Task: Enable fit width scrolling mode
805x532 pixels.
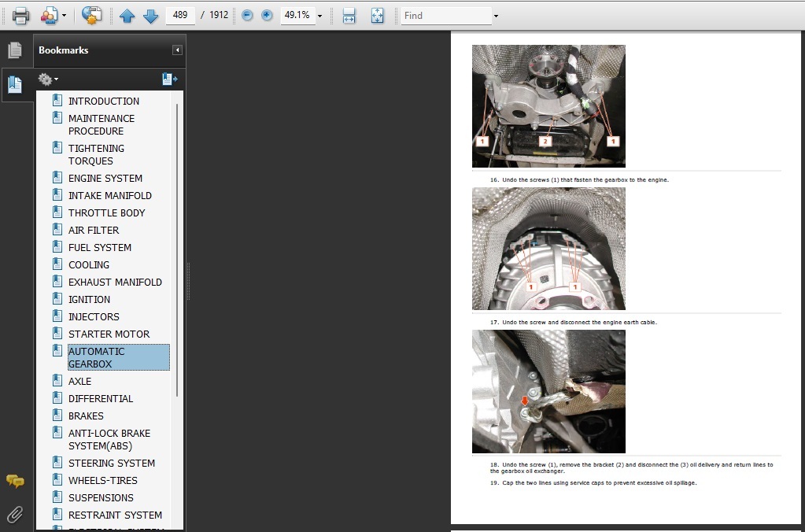Action: [349, 15]
